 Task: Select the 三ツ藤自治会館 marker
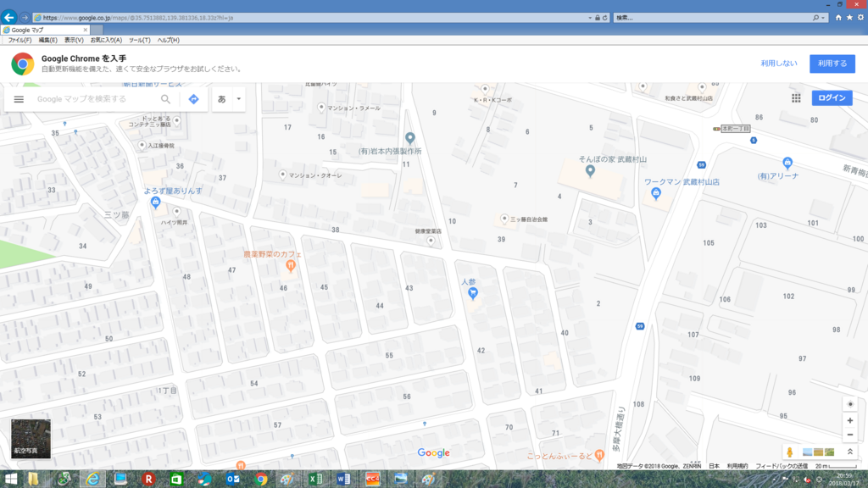point(504,219)
